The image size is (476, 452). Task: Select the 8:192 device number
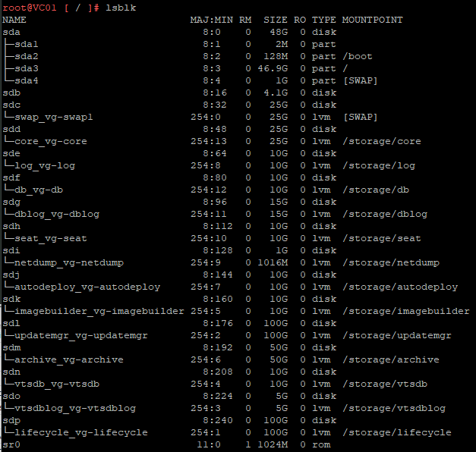coord(218,347)
